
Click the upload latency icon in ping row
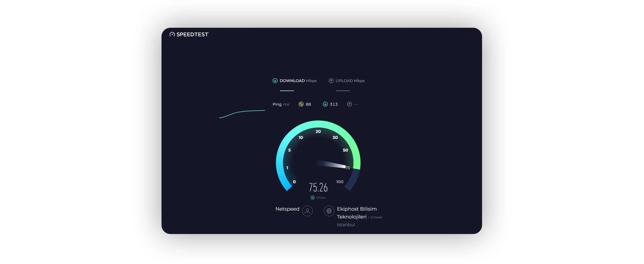click(349, 104)
